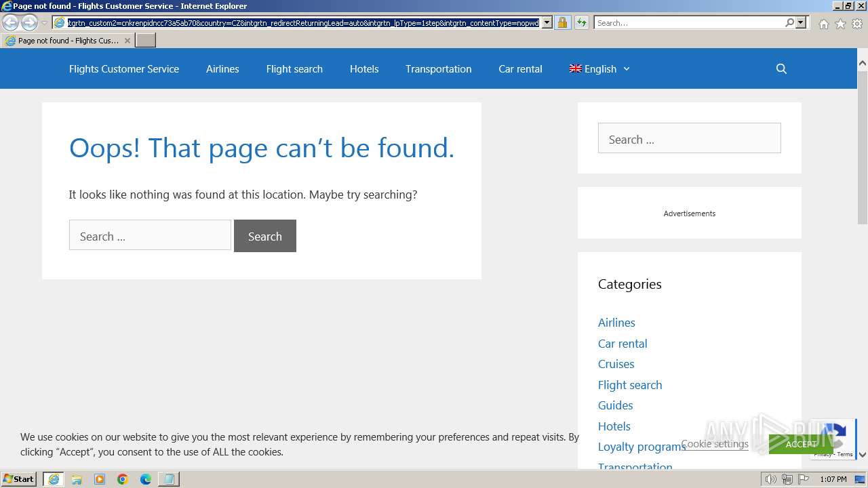Viewport: 868px width, 488px height.
Task: Click the browser address bar URL
Action: click(303, 23)
